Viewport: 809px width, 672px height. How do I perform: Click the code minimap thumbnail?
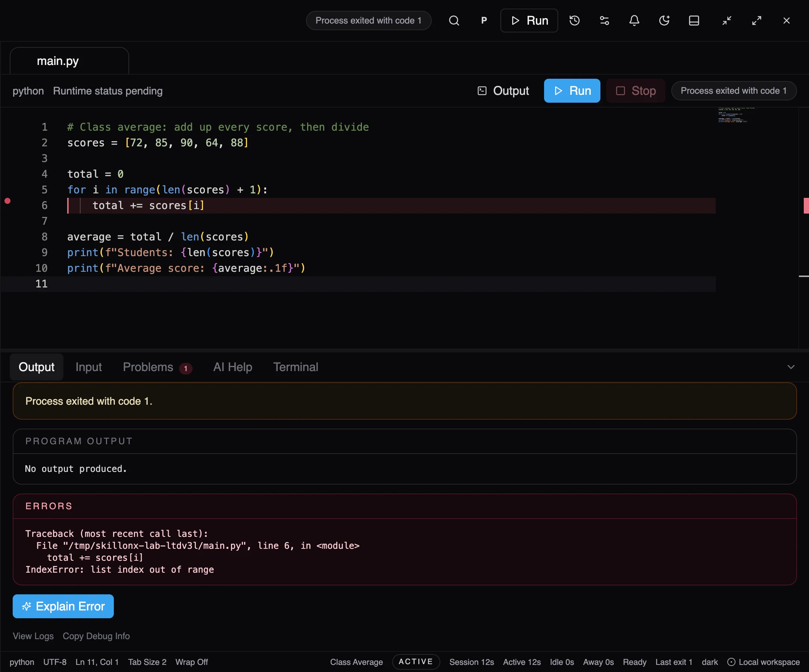click(737, 115)
